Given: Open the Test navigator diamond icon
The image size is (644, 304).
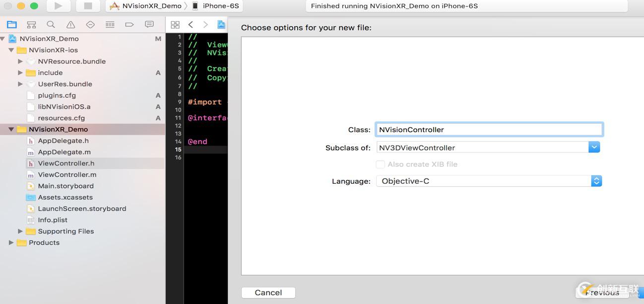Looking at the screenshot, I should pyautogui.click(x=90, y=24).
